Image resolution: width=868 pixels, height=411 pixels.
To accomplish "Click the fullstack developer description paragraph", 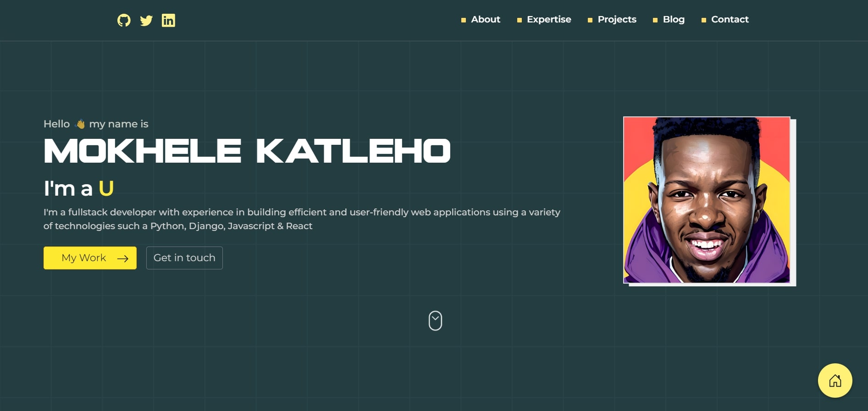I will pyautogui.click(x=302, y=219).
